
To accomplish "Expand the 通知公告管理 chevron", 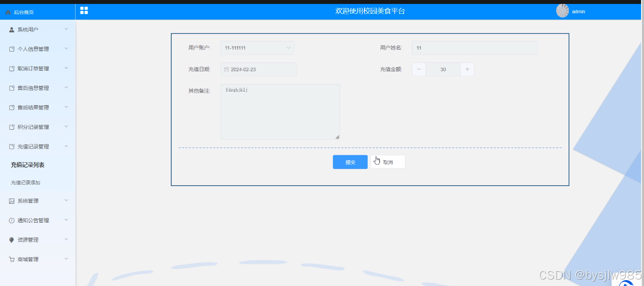I will 66,220.
